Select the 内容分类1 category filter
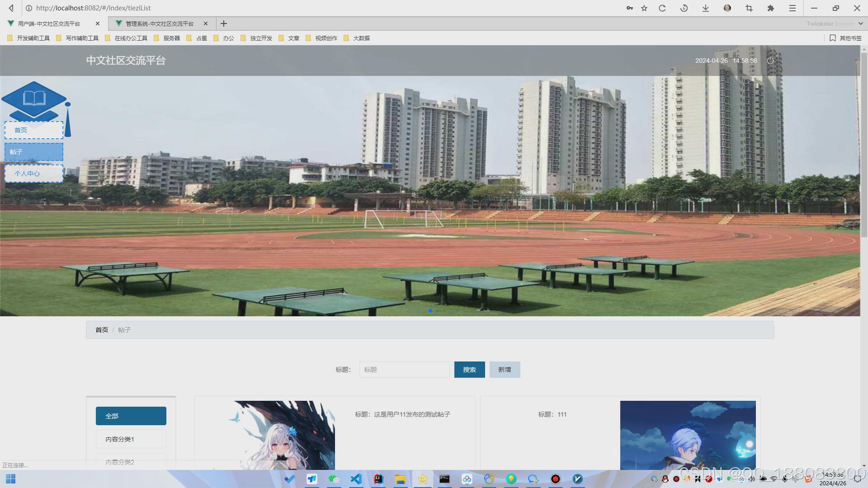This screenshot has width=868, height=488. point(131,439)
